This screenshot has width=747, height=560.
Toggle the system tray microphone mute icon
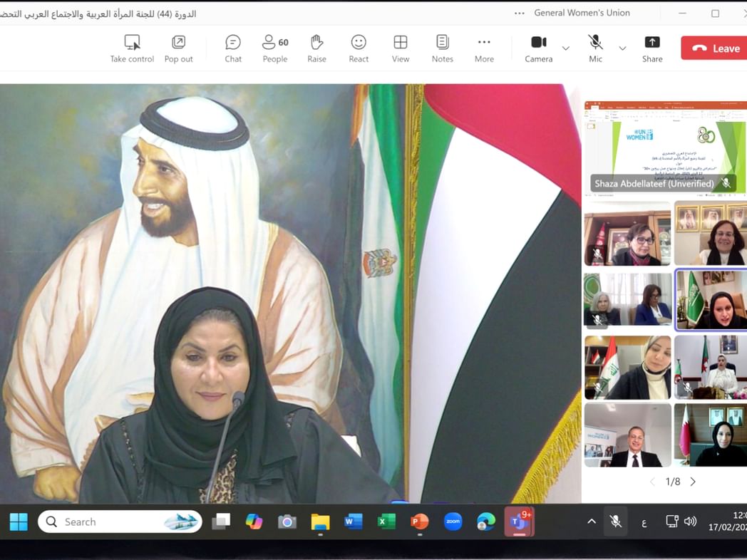[x=616, y=522]
